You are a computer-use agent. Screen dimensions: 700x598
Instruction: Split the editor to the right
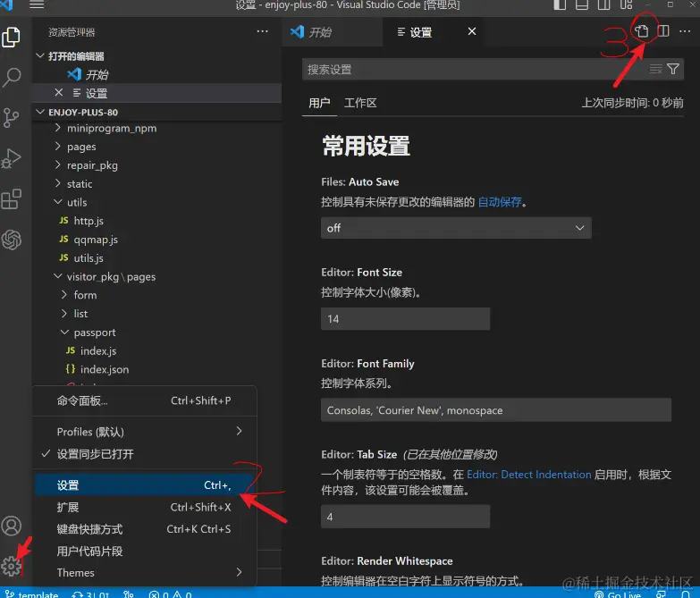pyautogui.click(x=663, y=31)
